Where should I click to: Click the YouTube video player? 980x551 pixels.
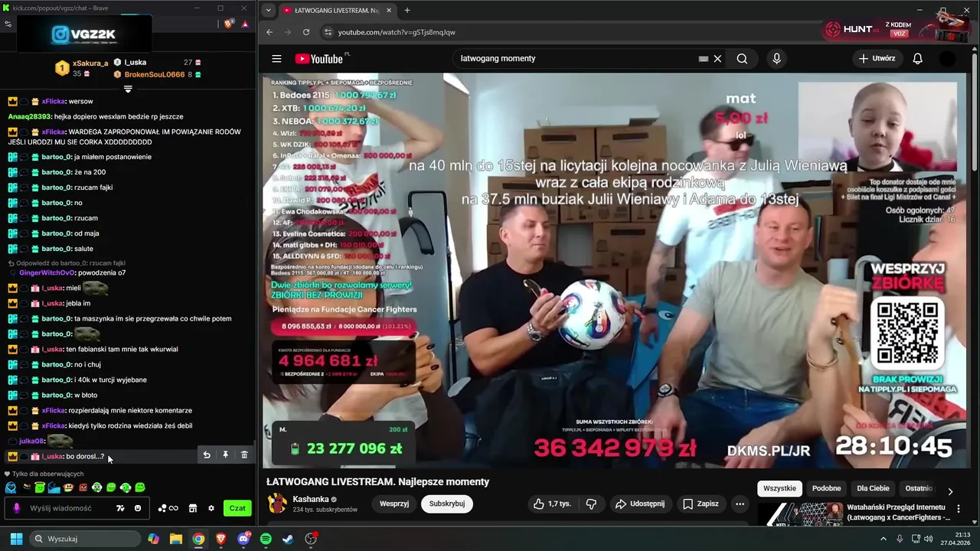pyautogui.click(x=614, y=271)
